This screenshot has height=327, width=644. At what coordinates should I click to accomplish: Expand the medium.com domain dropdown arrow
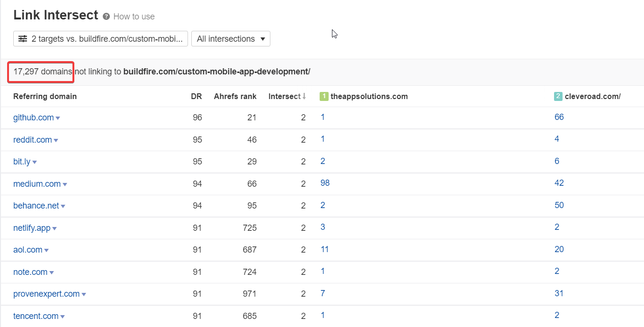[65, 185]
